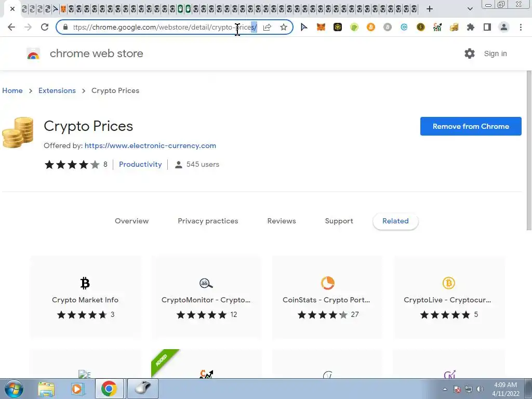
Task: Open the volume speaker tray icon
Action: (x=480, y=389)
